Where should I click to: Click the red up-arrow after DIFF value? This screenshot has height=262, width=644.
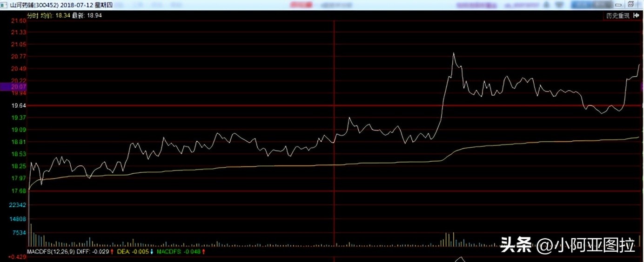coord(113,251)
